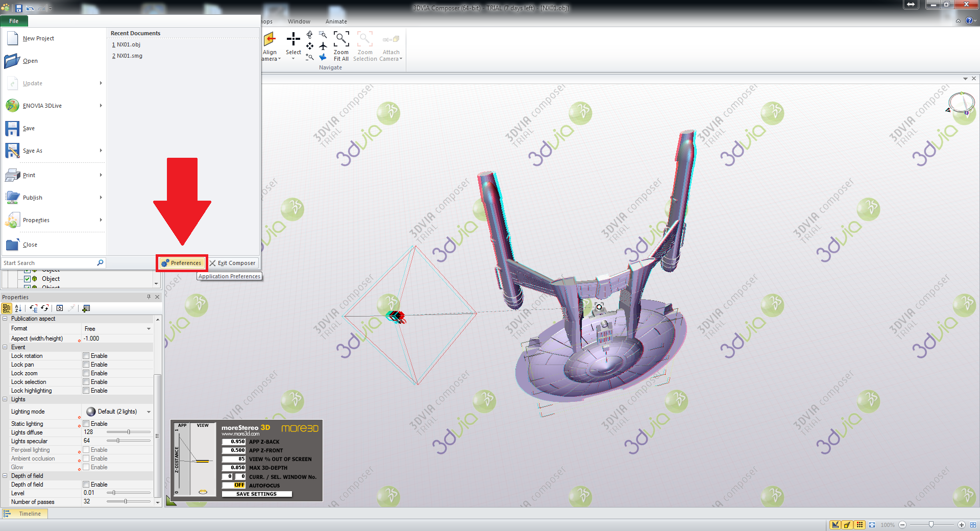Click Zoom Fit All
980x531 pixels.
[341, 46]
